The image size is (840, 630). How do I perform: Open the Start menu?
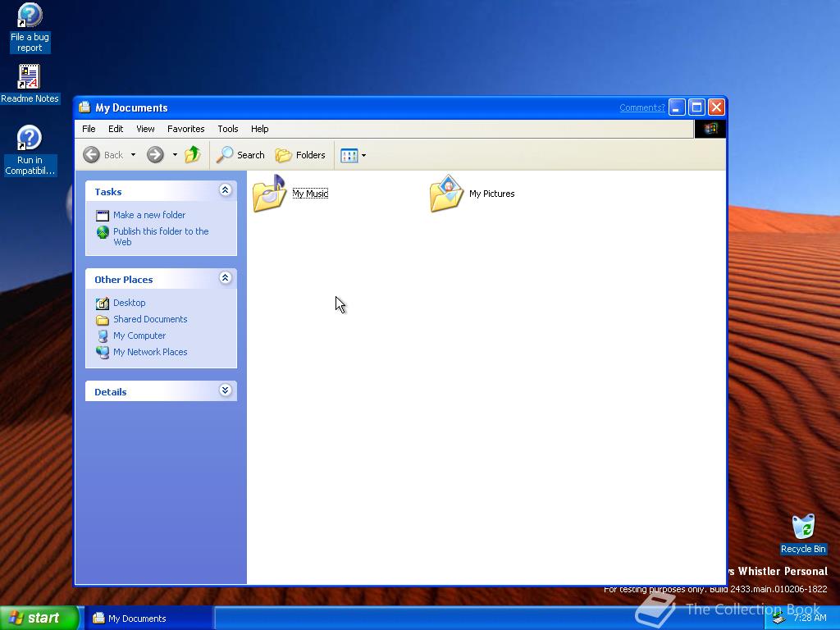tap(39, 619)
